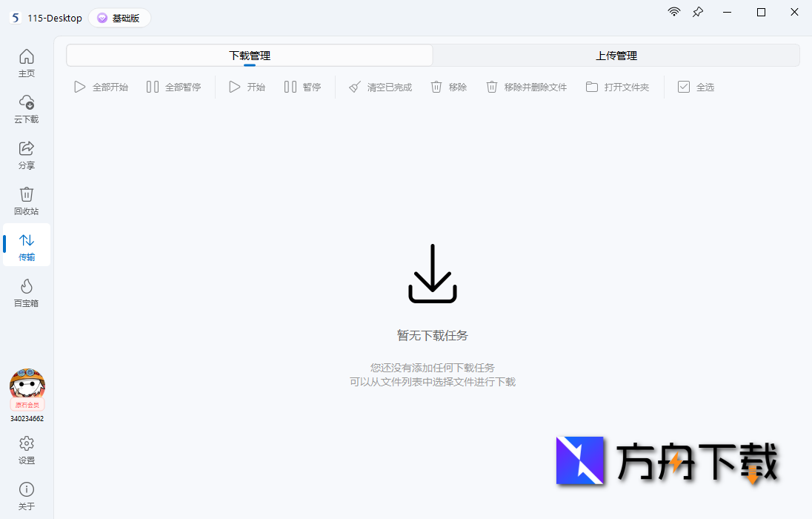This screenshot has width=812, height=519.
Task: Switch to the 上传管理 tab
Action: tap(616, 55)
